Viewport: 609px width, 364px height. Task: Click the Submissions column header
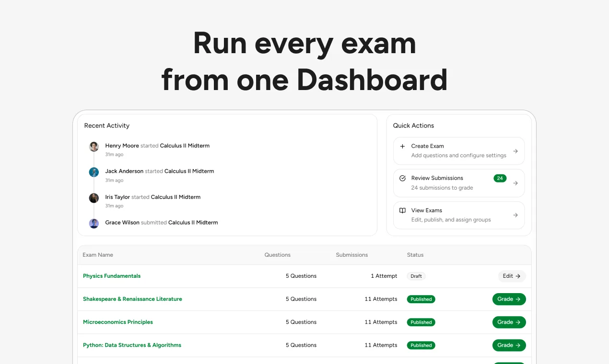pyautogui.click(x=352, y=255)
